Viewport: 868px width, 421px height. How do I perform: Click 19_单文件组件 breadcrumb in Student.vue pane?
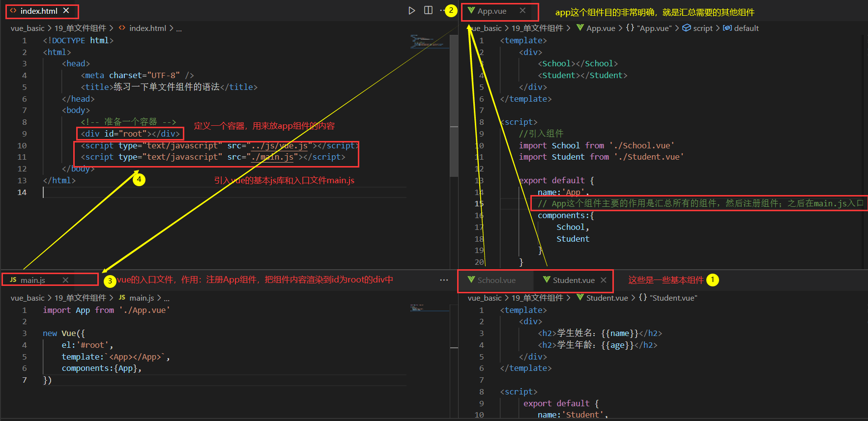537,298
